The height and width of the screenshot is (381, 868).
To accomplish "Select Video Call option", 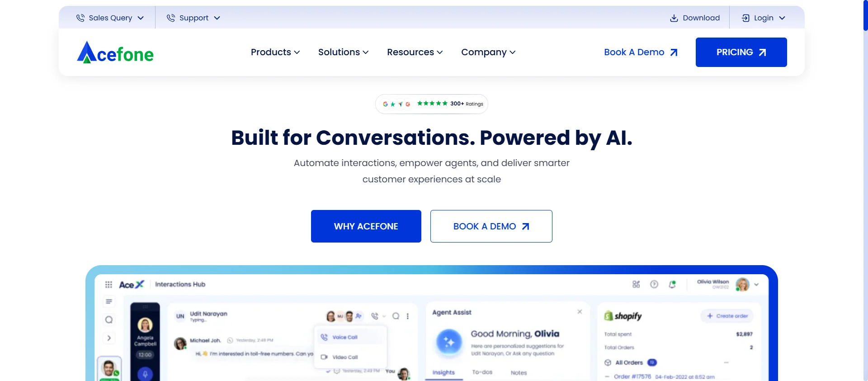I will [350, 357].
